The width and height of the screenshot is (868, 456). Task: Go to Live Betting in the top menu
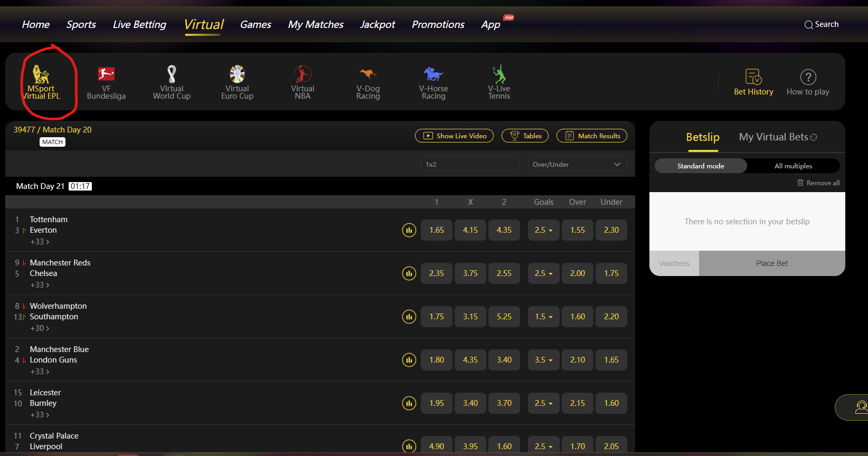139,24
